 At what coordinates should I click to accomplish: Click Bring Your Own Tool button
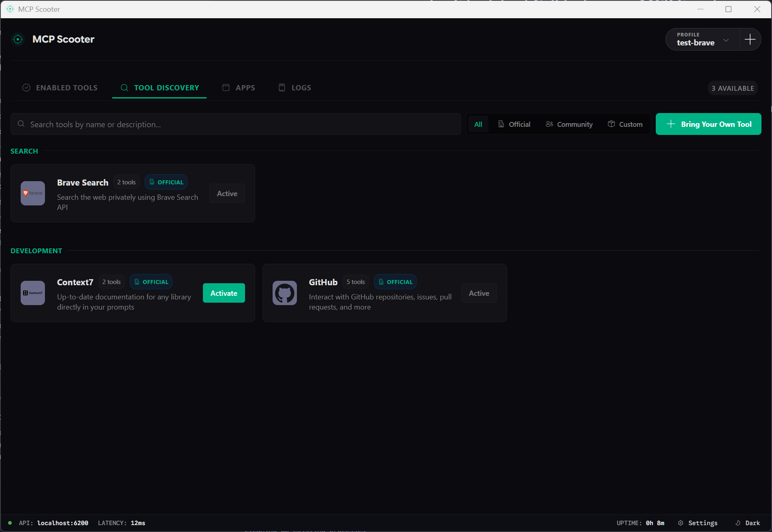pos(708,124)
